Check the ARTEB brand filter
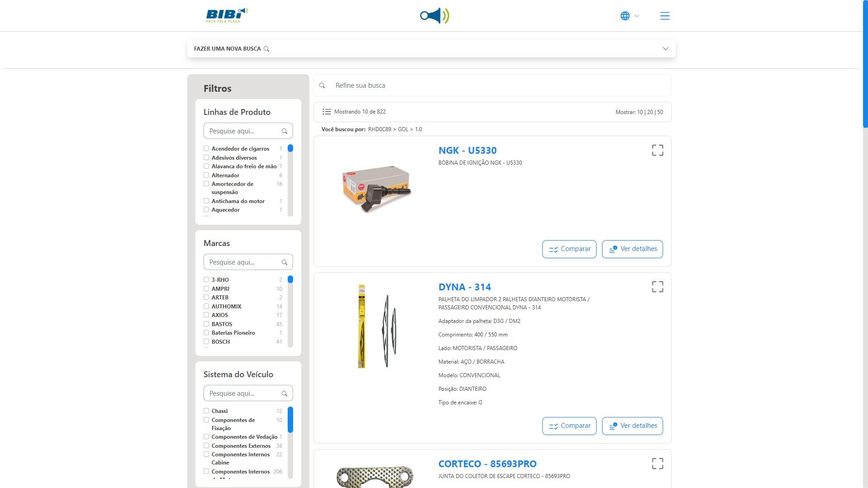 click(x=206, y=297)
